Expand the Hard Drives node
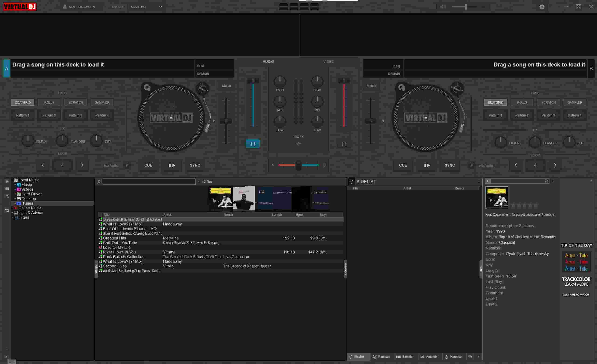 [15, 194]
